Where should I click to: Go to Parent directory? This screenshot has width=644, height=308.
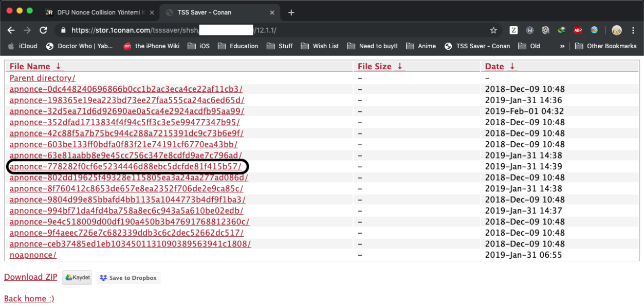click(x=43, y=78)
